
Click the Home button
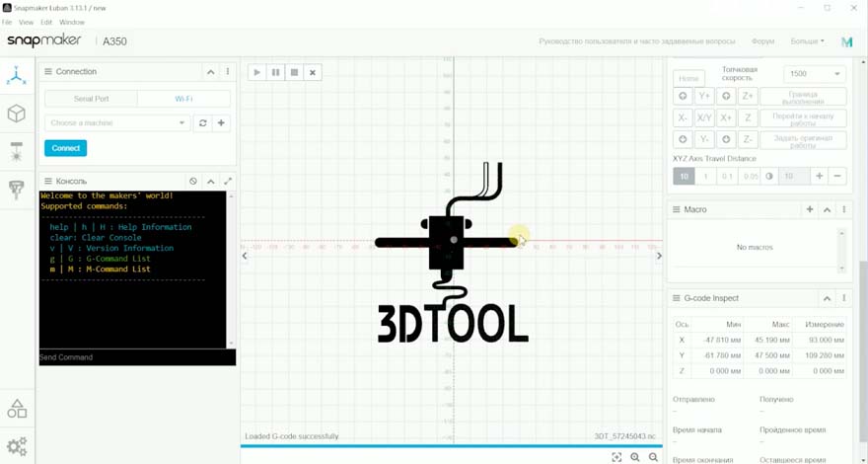pos(688,78)
